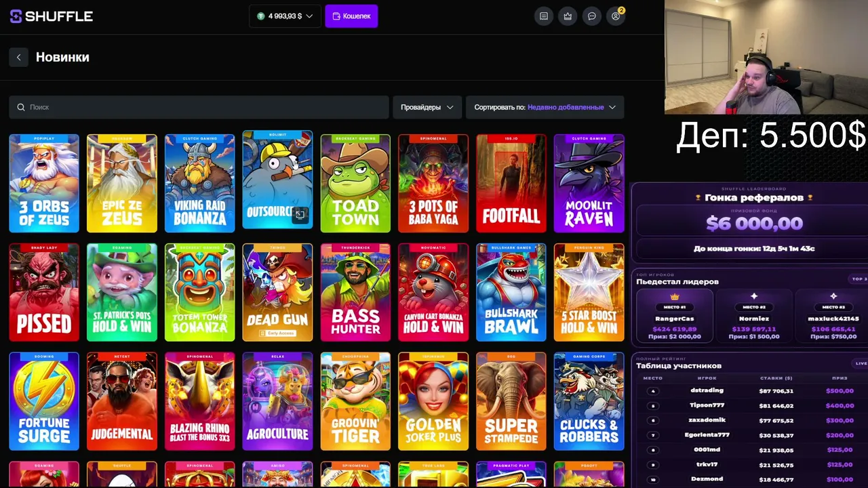868x488 pixels.
Task: Start the Super Stampede game
Action: coord(511,401)
